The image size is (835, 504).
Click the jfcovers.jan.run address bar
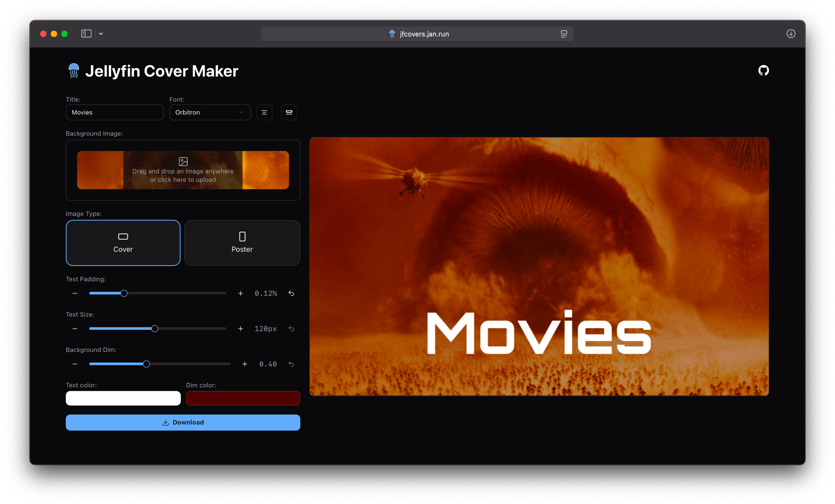pos(417,34)
